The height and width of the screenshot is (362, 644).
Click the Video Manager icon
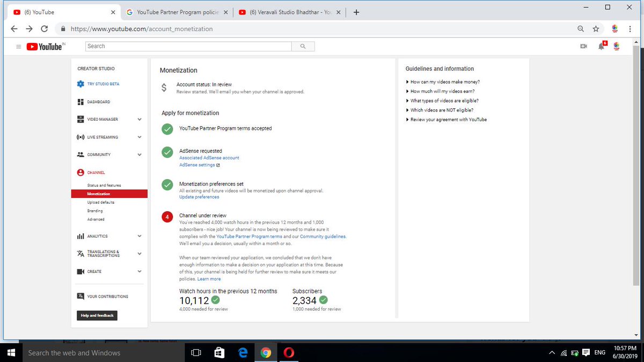click(x=80, y=119)
